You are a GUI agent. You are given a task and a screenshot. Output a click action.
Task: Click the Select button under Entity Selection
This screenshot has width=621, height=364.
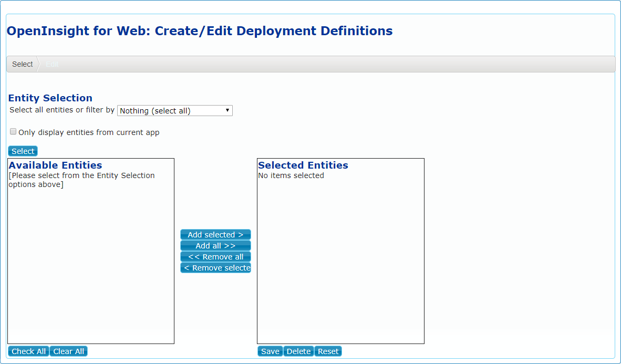tap(23, 151)
